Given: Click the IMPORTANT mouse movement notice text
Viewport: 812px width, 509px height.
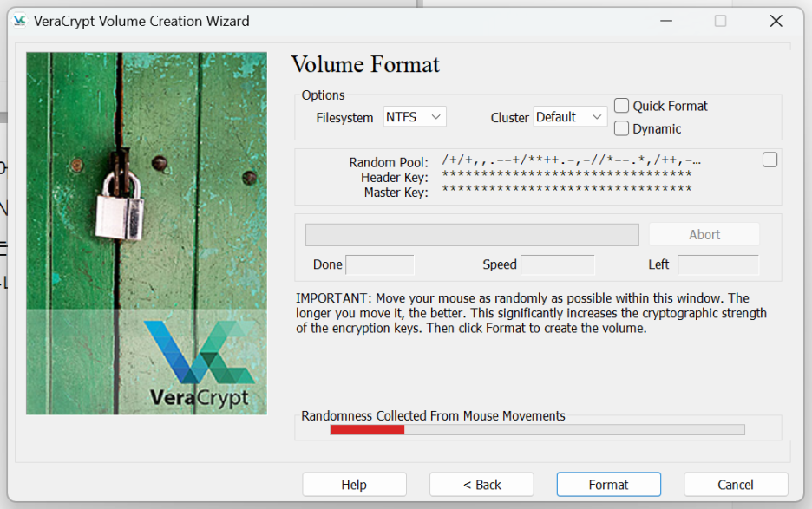Looking at the screenshot, I should [x=531, y=313].
